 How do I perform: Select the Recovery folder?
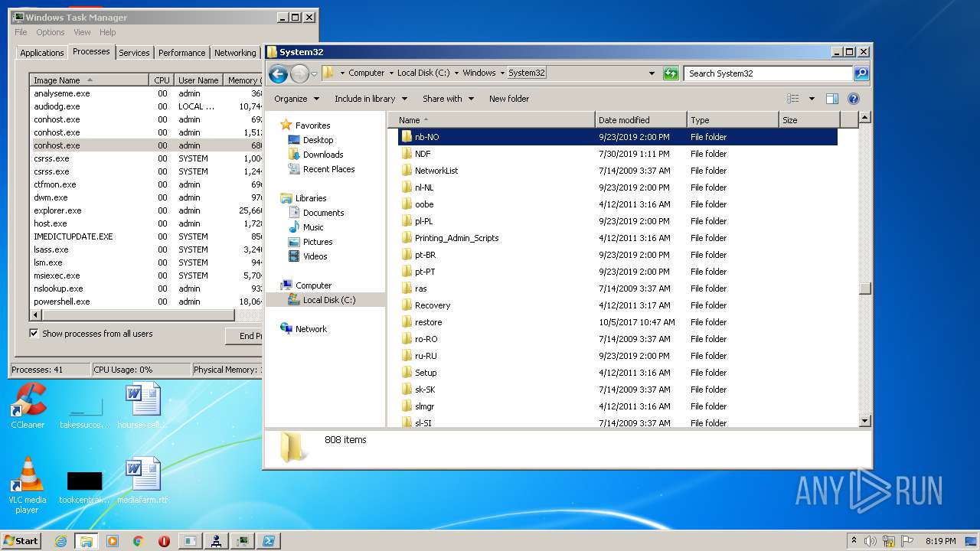(433, 305)
